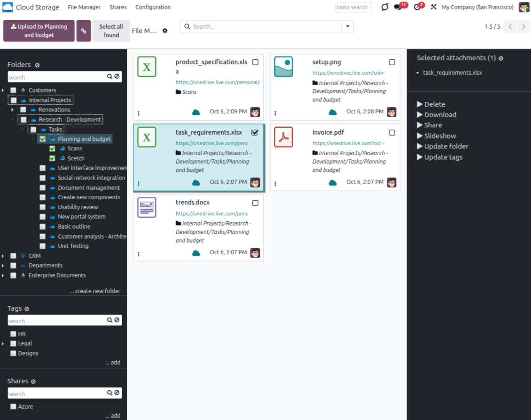Open the Shares menu
Image resolution: width=531 pixels, height=420 pixels.
click(118, 8)
